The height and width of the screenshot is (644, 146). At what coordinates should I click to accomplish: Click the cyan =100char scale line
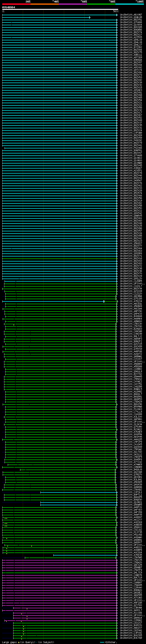(x=102, y=642)
